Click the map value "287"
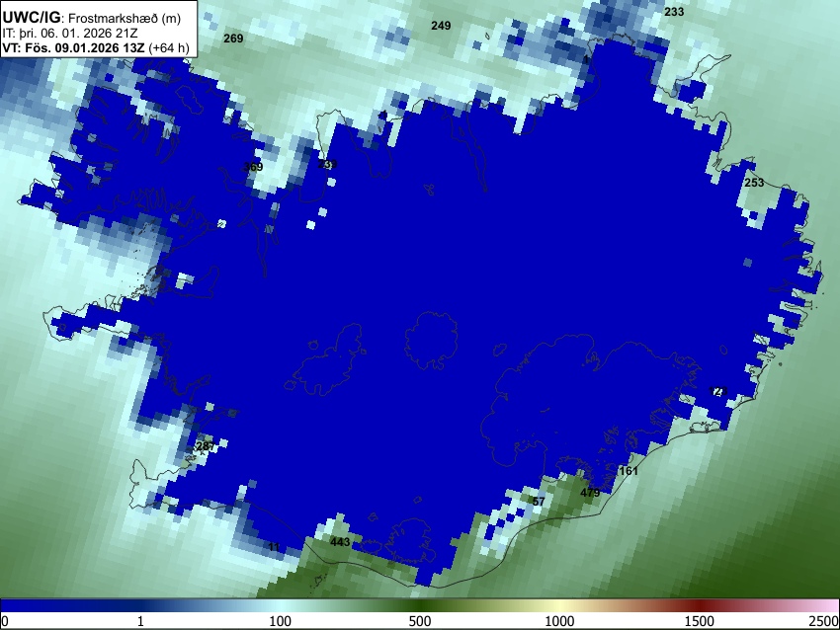 click(x=206, y=446)
